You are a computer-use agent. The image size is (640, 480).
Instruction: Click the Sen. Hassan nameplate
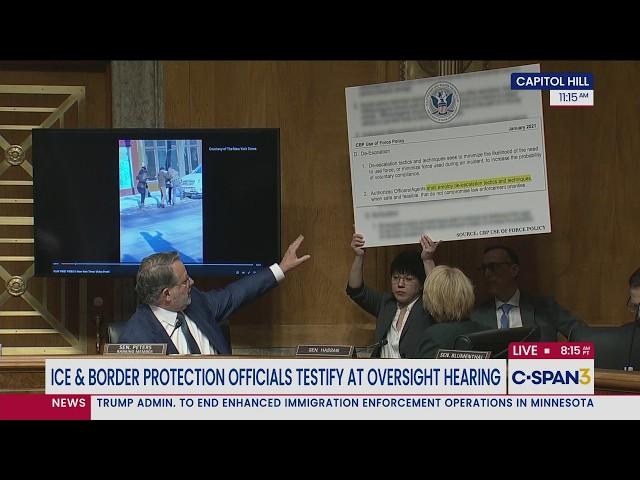(323, 350)
